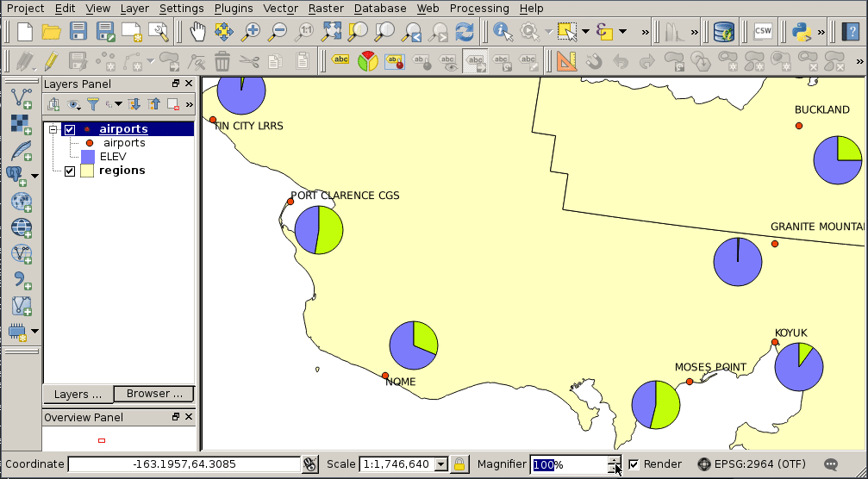Click the Refresh map icon
Image resolution: width=868 pixels, height=479 pixels.
(465, 33)
